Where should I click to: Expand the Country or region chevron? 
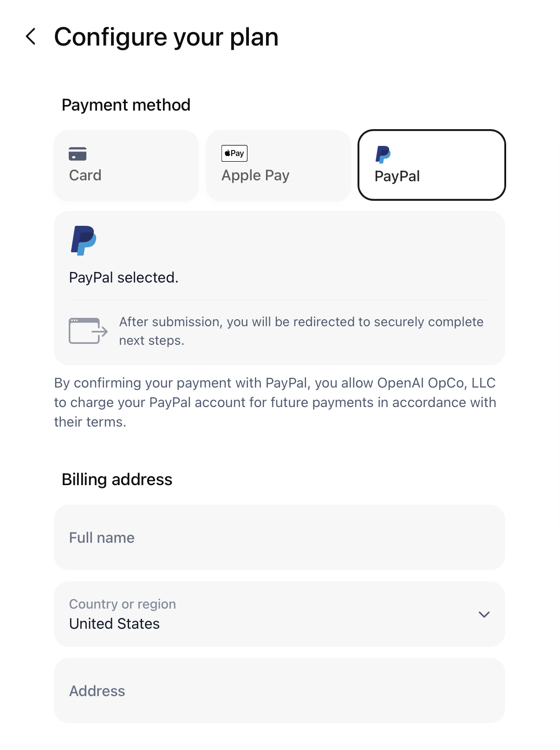(x=484, y=614)
